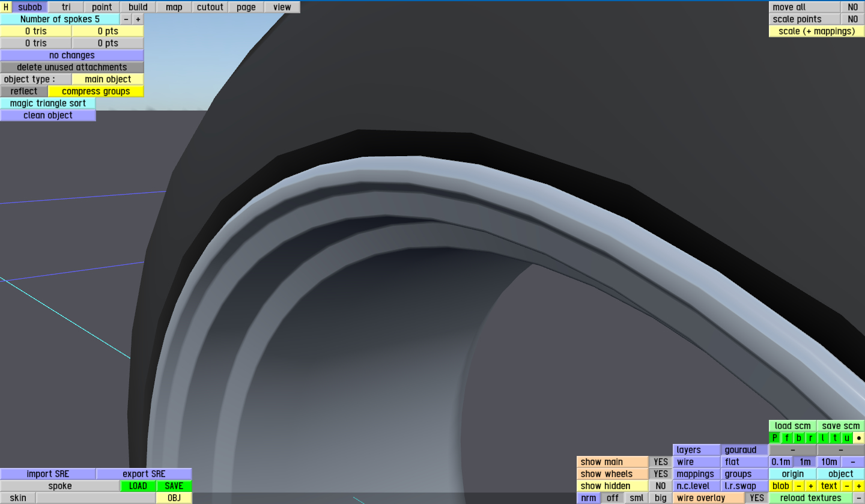Run magic triangle sort
The width and height of the screenshot is (865, 504).
[x=48, y=103]
